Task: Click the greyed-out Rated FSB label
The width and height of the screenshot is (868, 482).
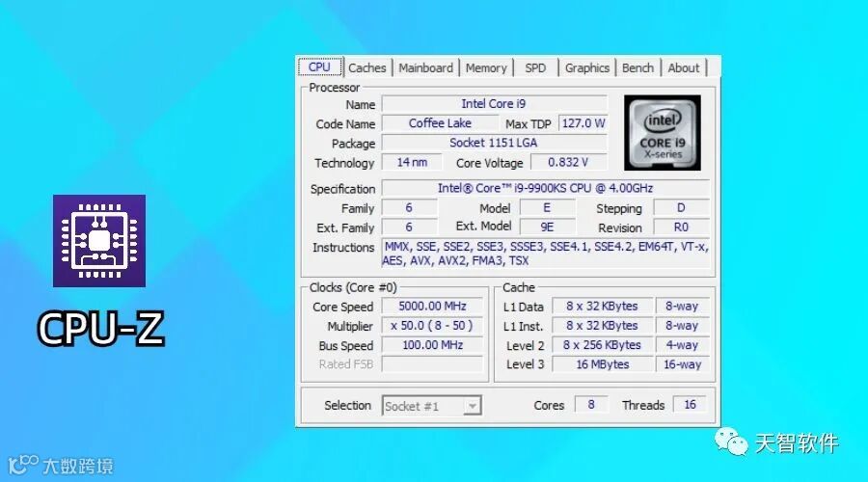Action: 346,364
